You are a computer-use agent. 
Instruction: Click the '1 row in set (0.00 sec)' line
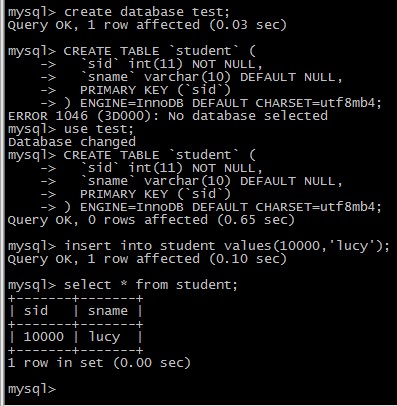99,363
